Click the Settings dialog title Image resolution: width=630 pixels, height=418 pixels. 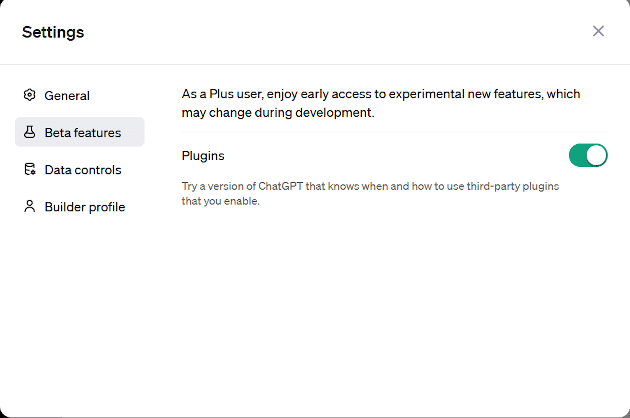(53, 32)
